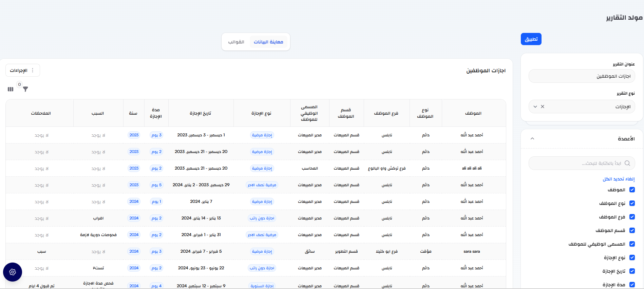Click the مدة الإجازة column header
This screenshot has width=644, height=289.
click(x=156, y=113)
